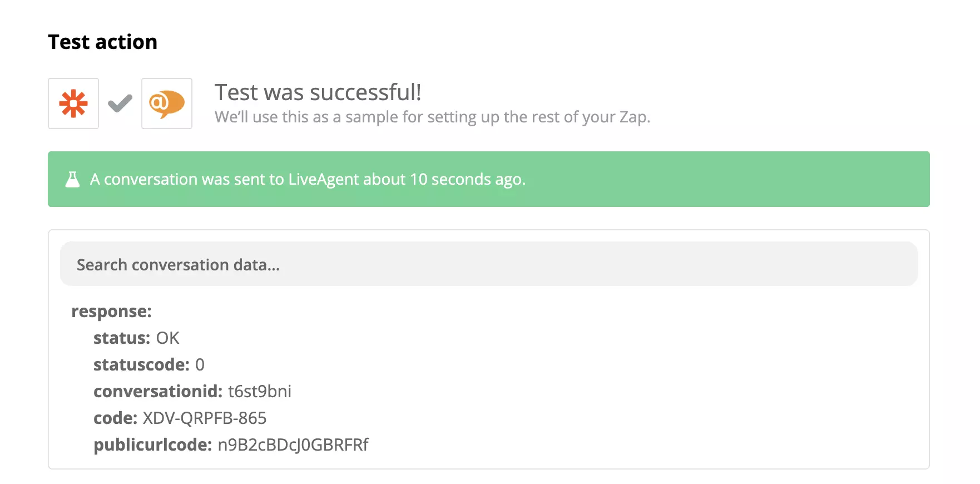Select the conversationid value t6st9bni

click(260, 391)
